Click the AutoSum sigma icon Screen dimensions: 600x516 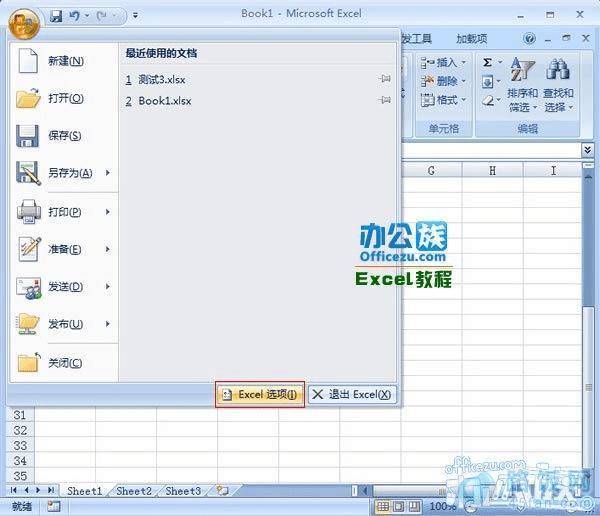[487, 62]
